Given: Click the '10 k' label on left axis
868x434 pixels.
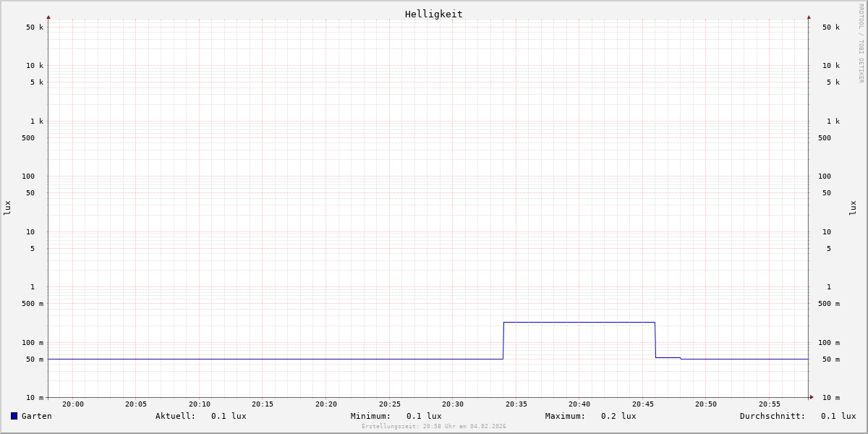Looking at the screenshot, I should point(35,66).
